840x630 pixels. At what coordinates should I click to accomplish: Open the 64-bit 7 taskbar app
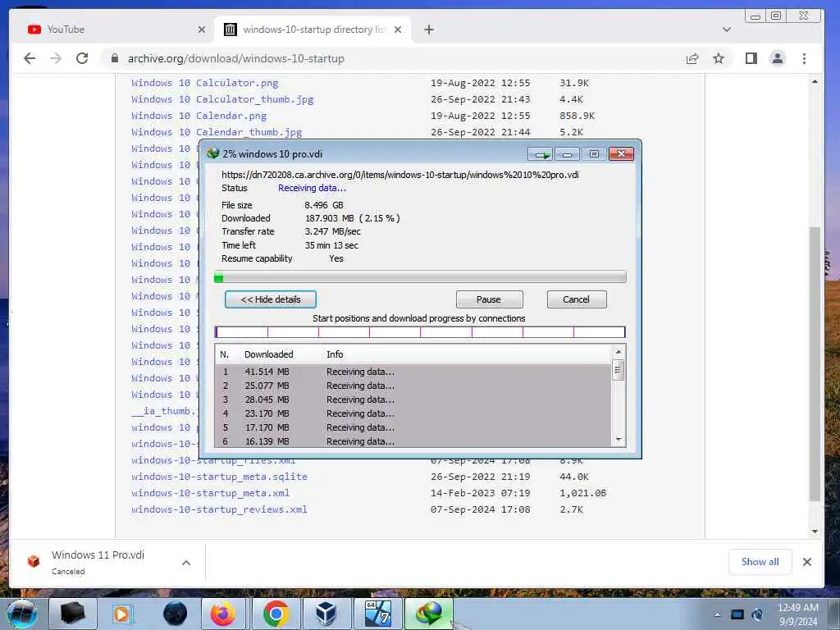[x=377, y=614]
